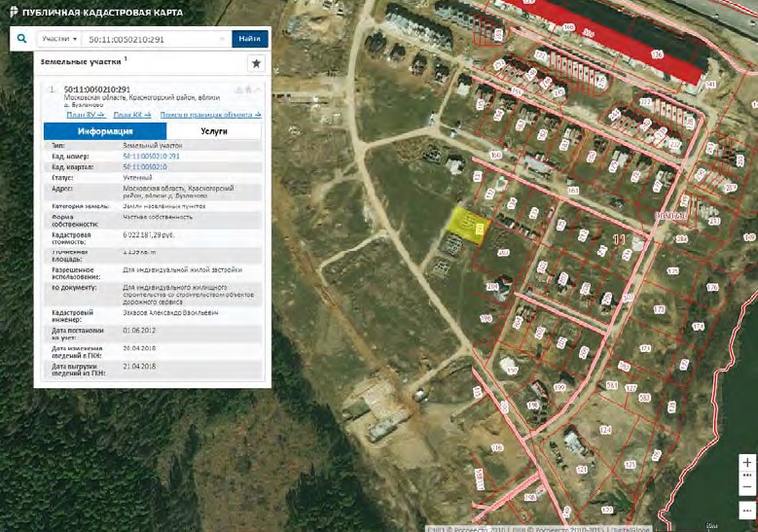This screenshot has height=532, width=758.
Task: Click the yellow highlighted parcel on map
Action: [x=468, y=223]
